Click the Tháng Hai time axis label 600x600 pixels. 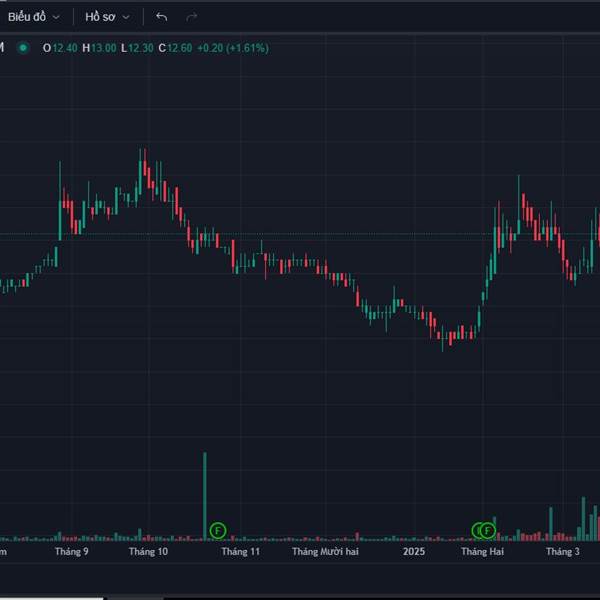pyautogui.click(x=482, y=551)
